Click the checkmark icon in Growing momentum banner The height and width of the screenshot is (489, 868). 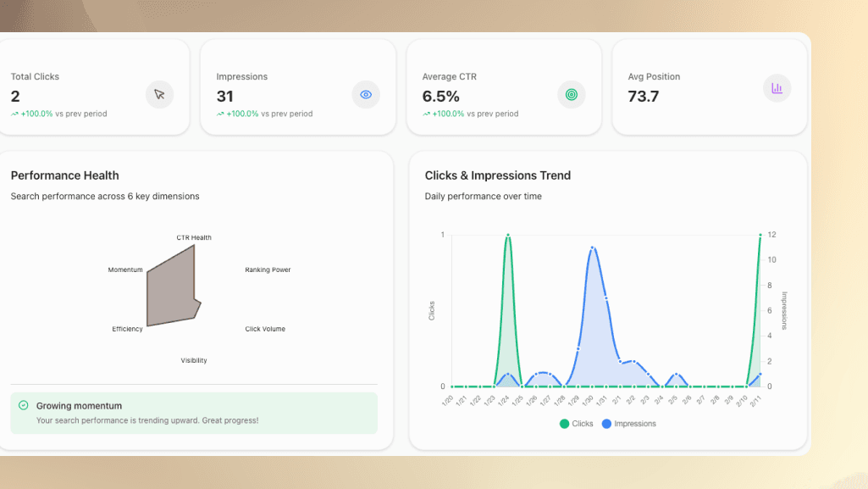coord(24,405)
